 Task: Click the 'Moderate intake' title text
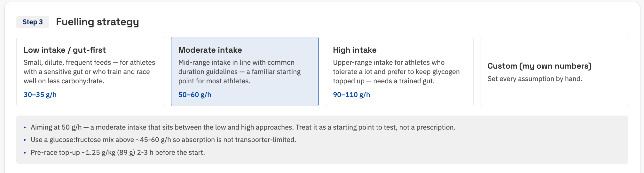210,50
